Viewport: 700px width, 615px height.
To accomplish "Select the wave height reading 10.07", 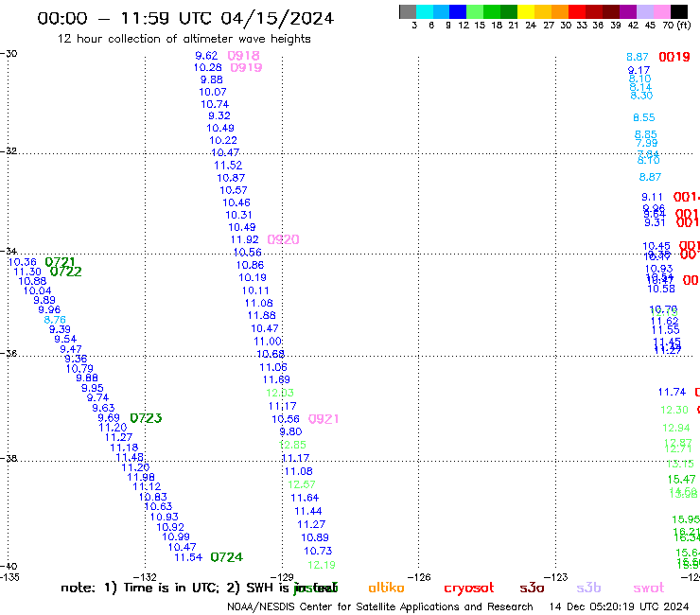I will point(213,92).
